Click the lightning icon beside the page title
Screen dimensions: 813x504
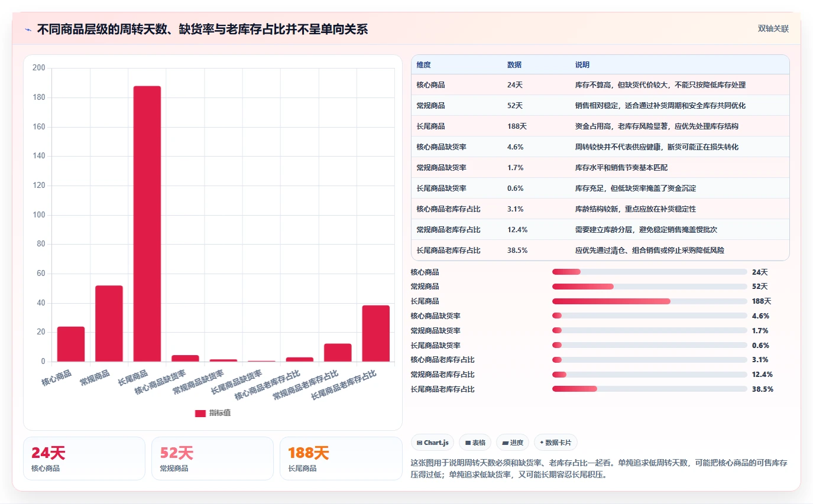coord(28,30)
